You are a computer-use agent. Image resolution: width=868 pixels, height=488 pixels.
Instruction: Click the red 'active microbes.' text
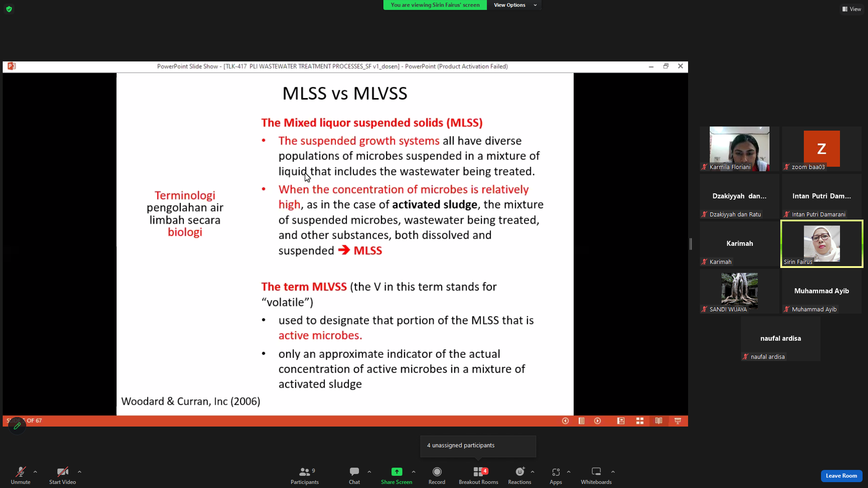coord(320,335)
